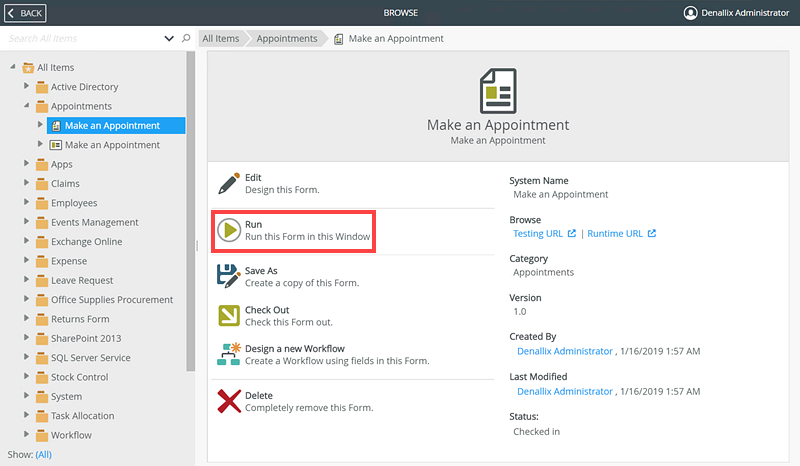Click Show (All) filter link

(x=43, y=454)
